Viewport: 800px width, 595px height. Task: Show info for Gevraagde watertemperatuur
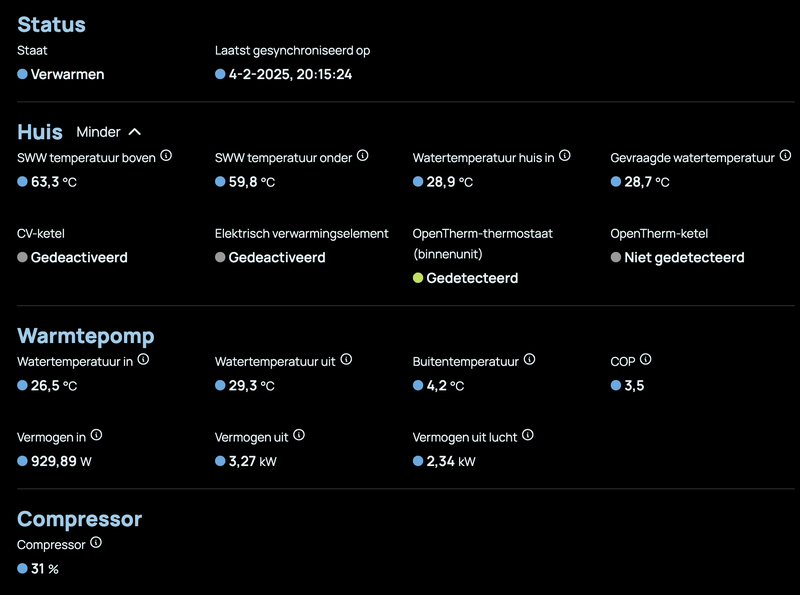click(785, 156)
